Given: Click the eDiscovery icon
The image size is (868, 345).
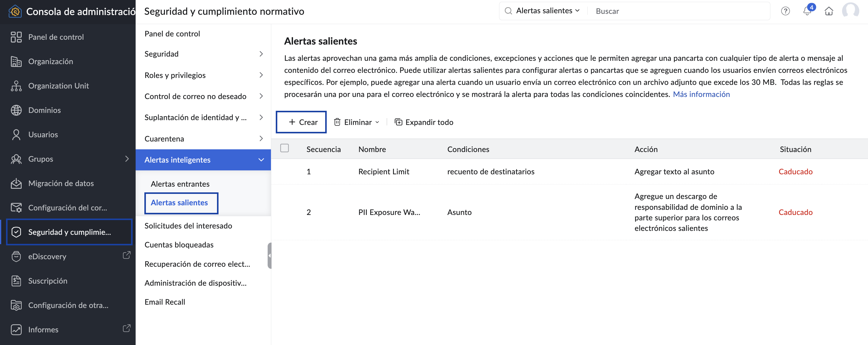Looking at the screenshot, I should 16,256.
